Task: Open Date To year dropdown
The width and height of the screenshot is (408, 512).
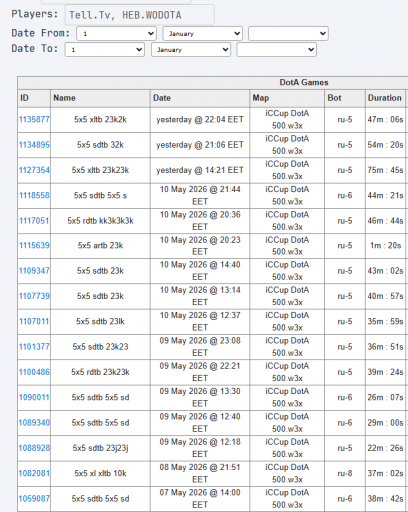Action: (277, 50)
